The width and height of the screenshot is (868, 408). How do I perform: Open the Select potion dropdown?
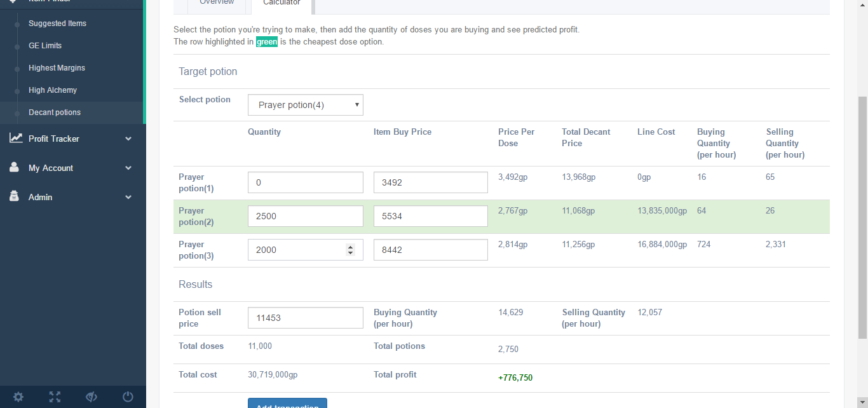305,105
